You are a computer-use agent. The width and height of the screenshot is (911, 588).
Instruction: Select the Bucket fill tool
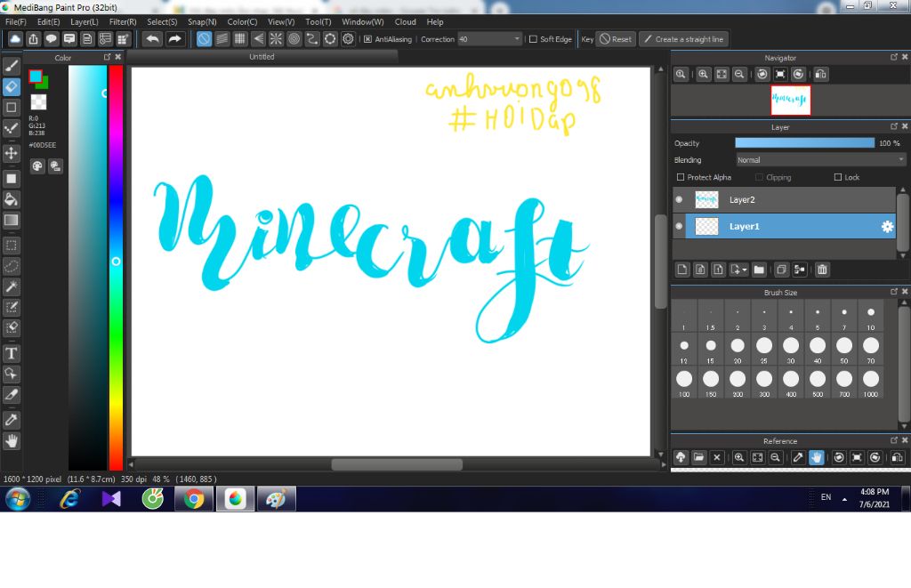click(11, 199)
